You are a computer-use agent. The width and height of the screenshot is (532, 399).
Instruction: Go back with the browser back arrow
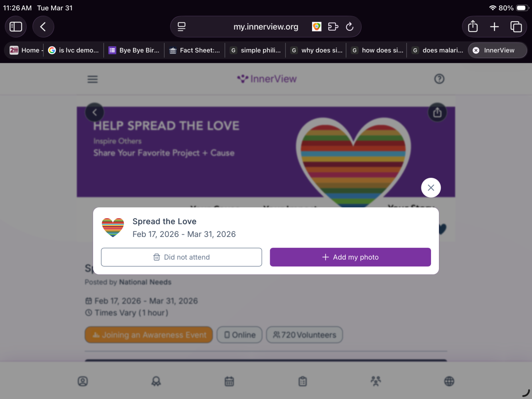pos(43,27)
